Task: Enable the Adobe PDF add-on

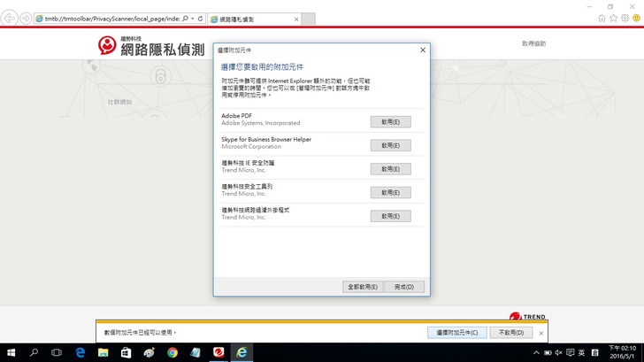Action: (x=390, y=122)
